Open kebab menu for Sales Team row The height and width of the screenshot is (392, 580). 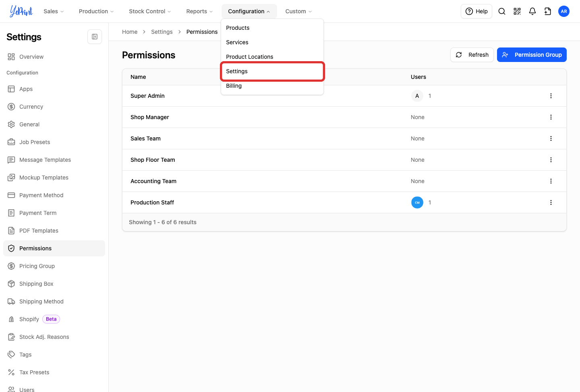click(551, 138)
